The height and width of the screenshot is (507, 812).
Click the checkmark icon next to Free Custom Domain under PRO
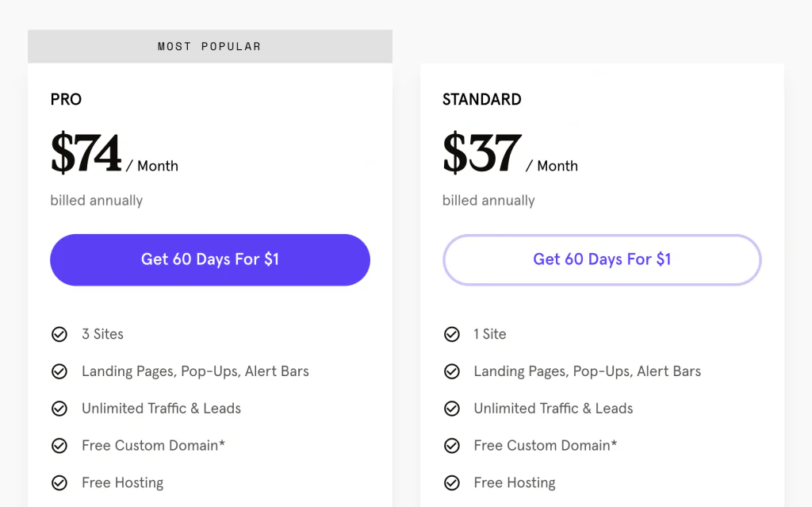click(59, 445)
